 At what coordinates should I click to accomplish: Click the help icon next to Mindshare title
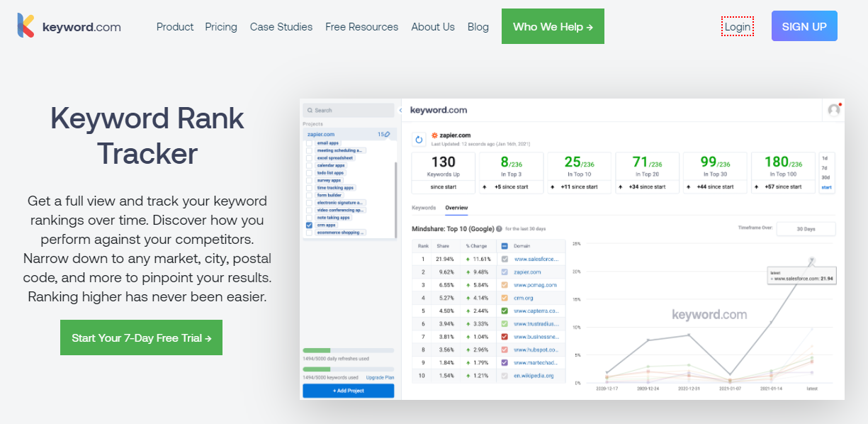[x=499, y=229]
